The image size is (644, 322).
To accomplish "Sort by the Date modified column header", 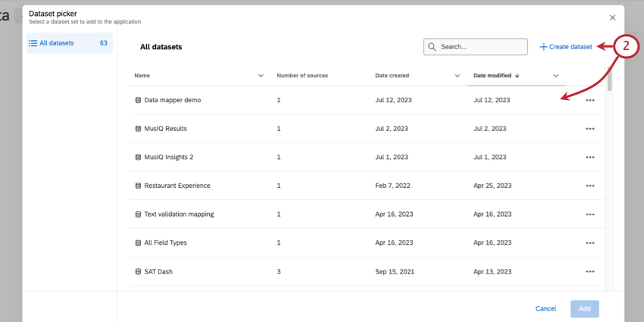I will (x=496, y=76).
